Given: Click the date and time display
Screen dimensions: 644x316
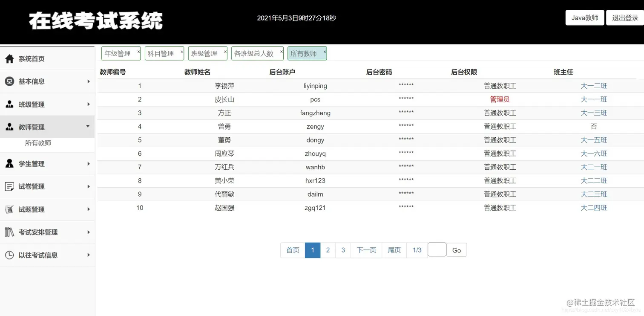Looking at the screenshot, I should coord(296,18).
